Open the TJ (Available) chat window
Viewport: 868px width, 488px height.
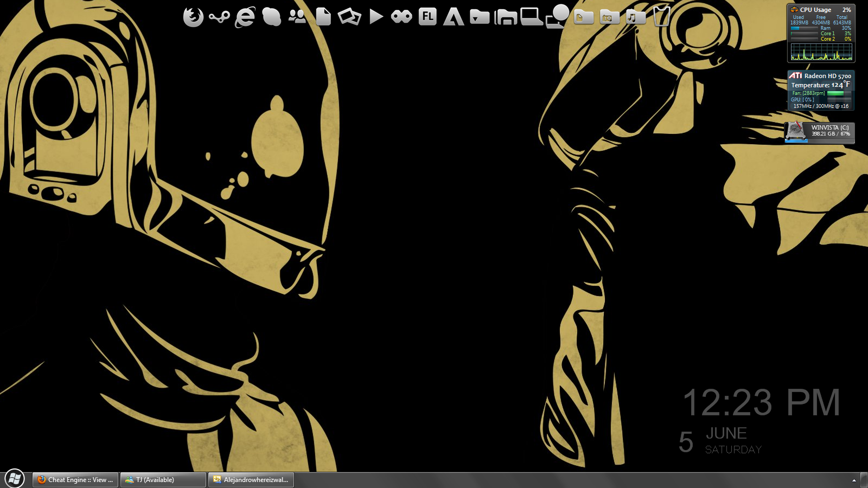click(x=163, y=479)
